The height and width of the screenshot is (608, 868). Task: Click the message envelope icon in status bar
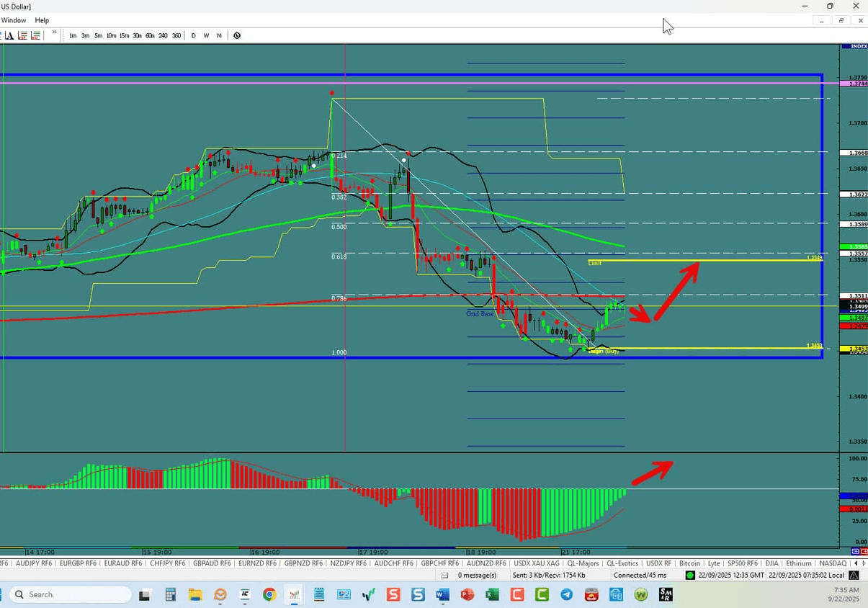click(444, 575)
